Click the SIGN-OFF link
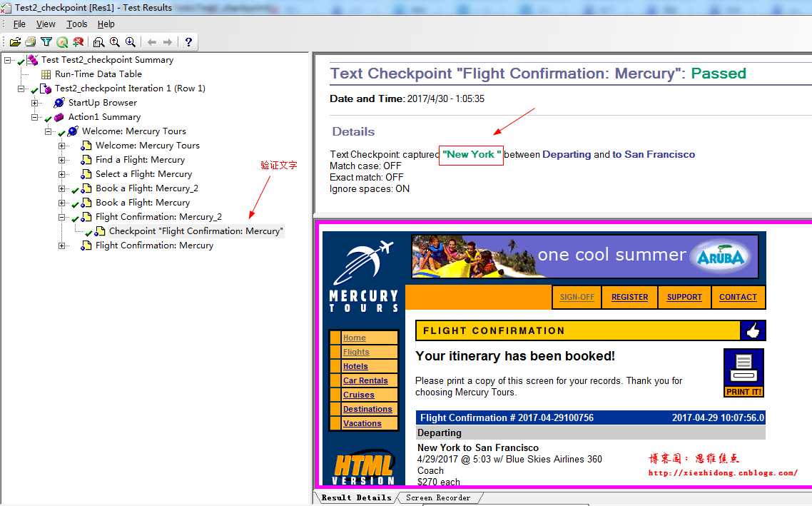Screen dimensions: 812x506 [577, 298]
